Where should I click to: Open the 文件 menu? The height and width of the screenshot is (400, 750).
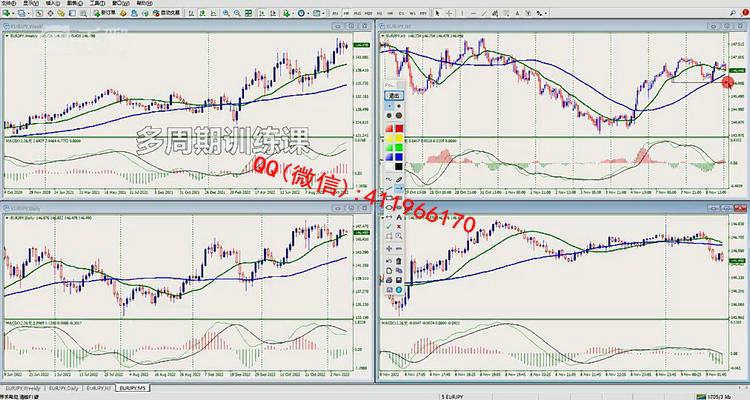[9, 3]
